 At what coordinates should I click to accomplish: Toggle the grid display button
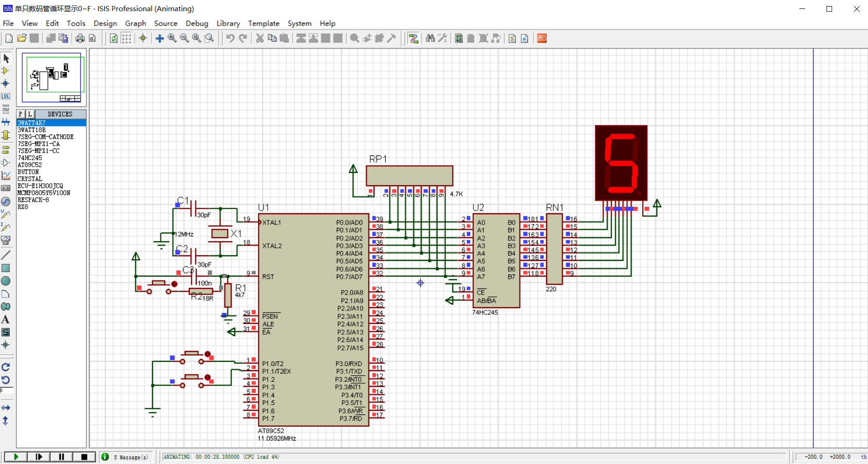(126, 38)
